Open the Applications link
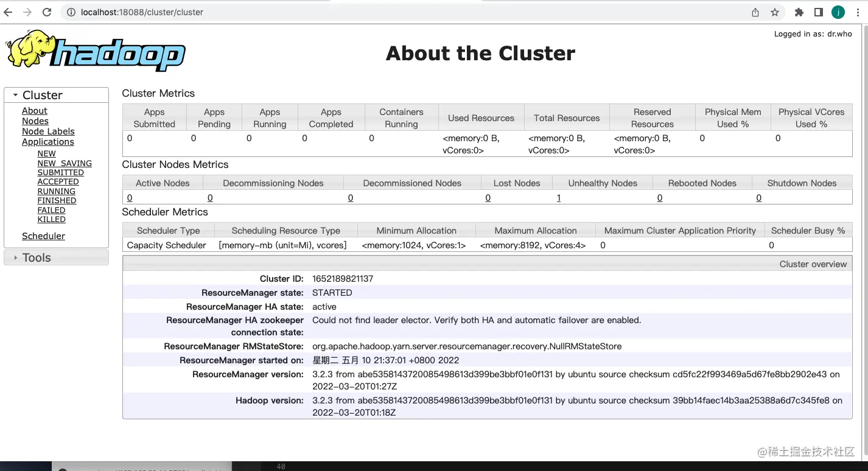868x471 pixels. [48, 142]
